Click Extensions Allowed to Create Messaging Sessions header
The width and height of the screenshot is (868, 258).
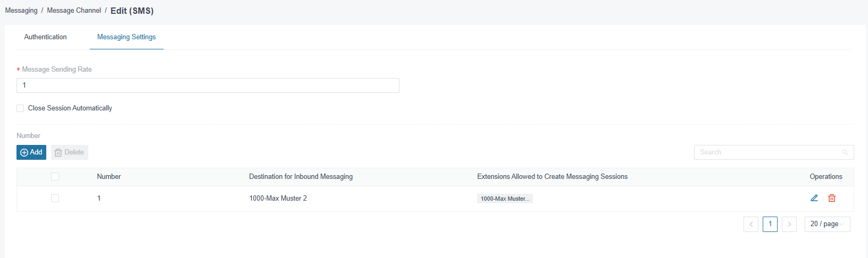tap(553, 177)
